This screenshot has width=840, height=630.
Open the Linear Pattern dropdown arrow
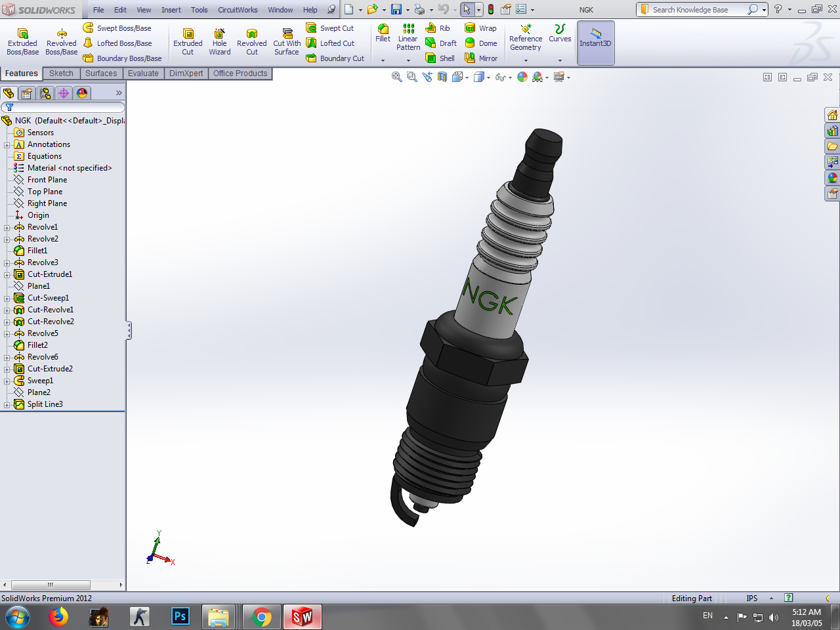coord(408,60)
